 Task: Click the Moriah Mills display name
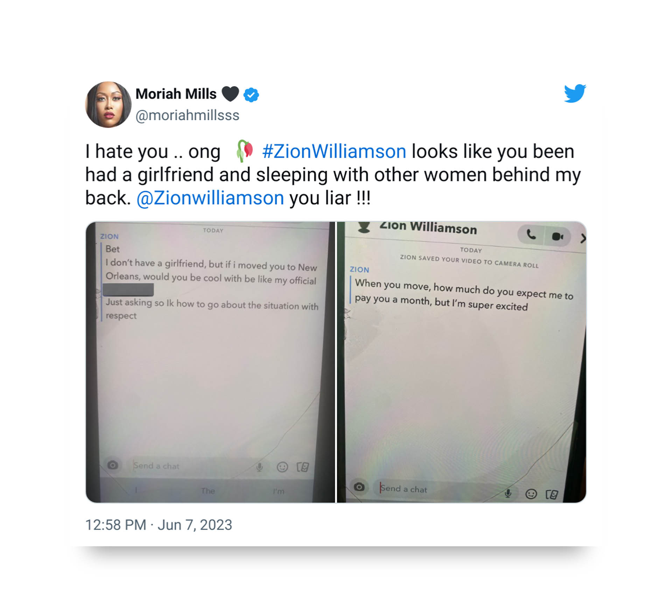coord(176,94)
